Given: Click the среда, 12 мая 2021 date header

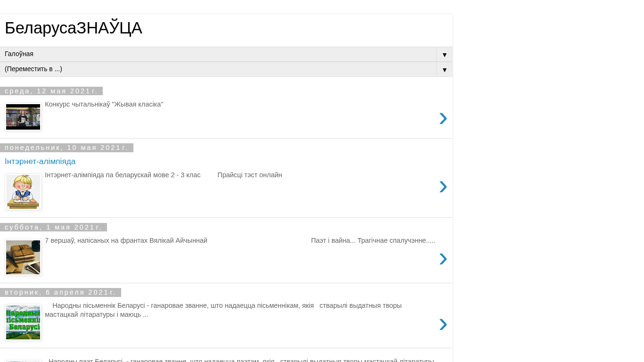Looking at the screenshot, I should 51,91.
